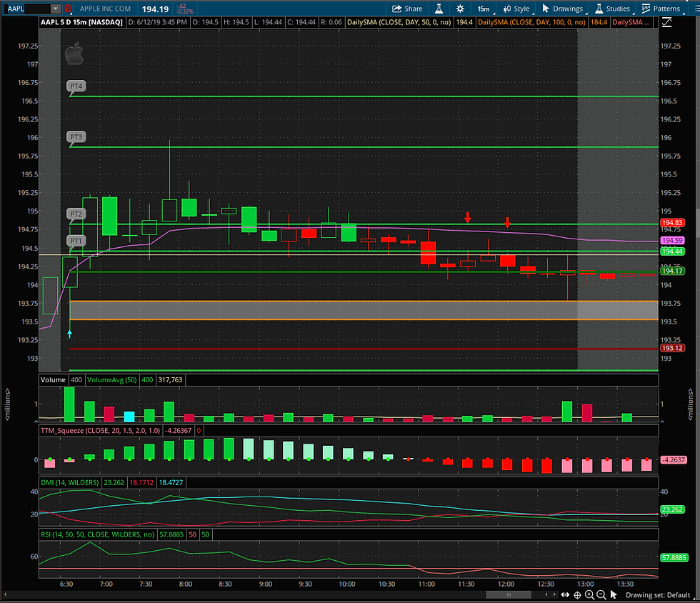Click the 18.1712 DMI minus value
This screenshot has height=603, width=700.
tap(141, 482)
